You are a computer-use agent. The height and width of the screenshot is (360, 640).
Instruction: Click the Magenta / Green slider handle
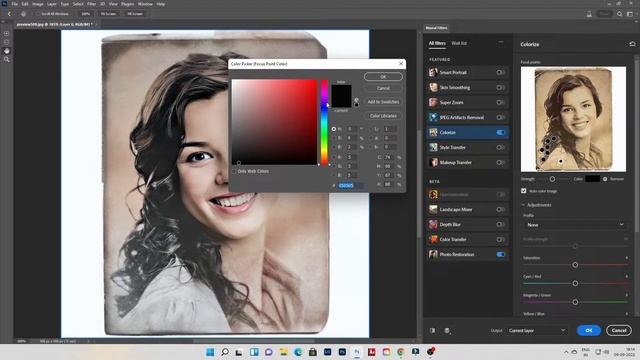tap(575, 302)
